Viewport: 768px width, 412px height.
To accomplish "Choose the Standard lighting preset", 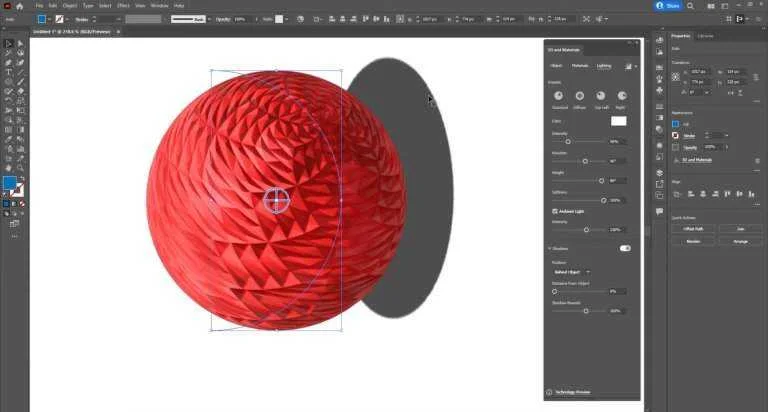I will [558, 96].
